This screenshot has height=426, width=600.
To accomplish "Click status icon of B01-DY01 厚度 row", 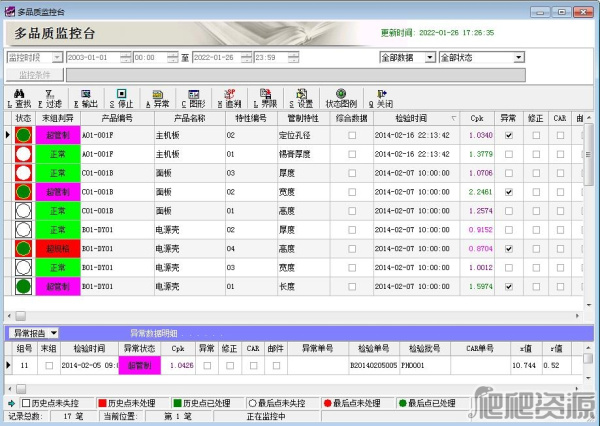I will coord(23,230).
